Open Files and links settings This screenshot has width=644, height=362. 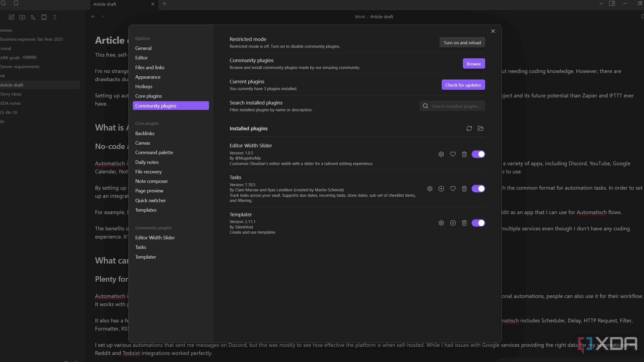[x=171, y=67]
